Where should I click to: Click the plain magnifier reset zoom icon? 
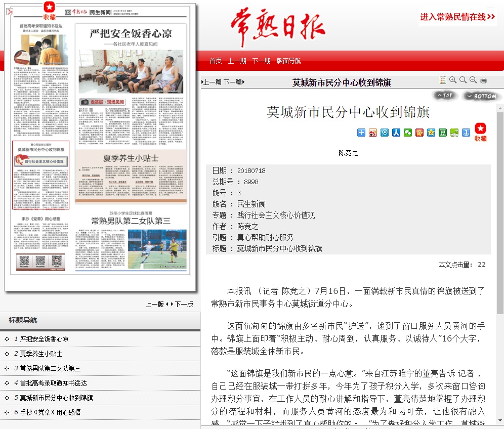tap(463, 80)
